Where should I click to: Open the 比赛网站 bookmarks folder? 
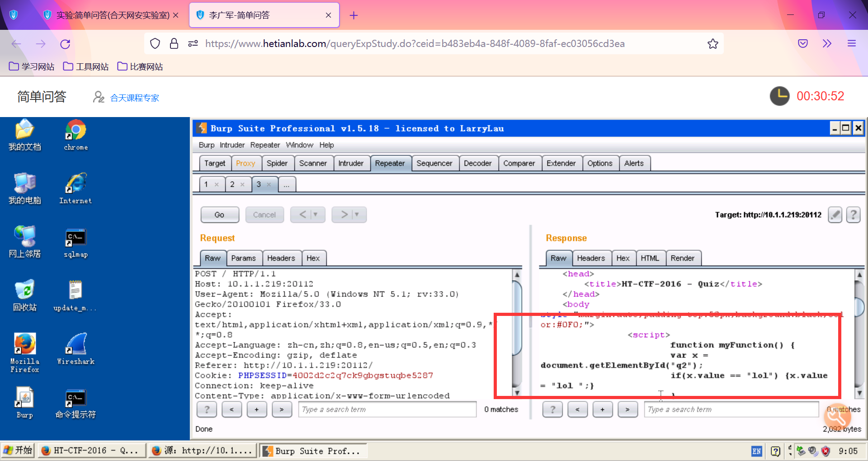140,67
